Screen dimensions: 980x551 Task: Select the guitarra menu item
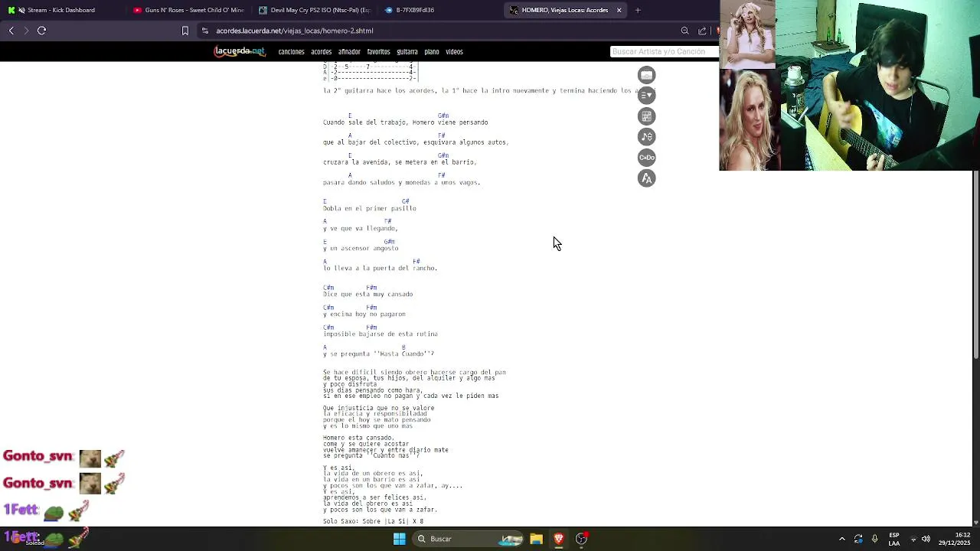point(407,52)
